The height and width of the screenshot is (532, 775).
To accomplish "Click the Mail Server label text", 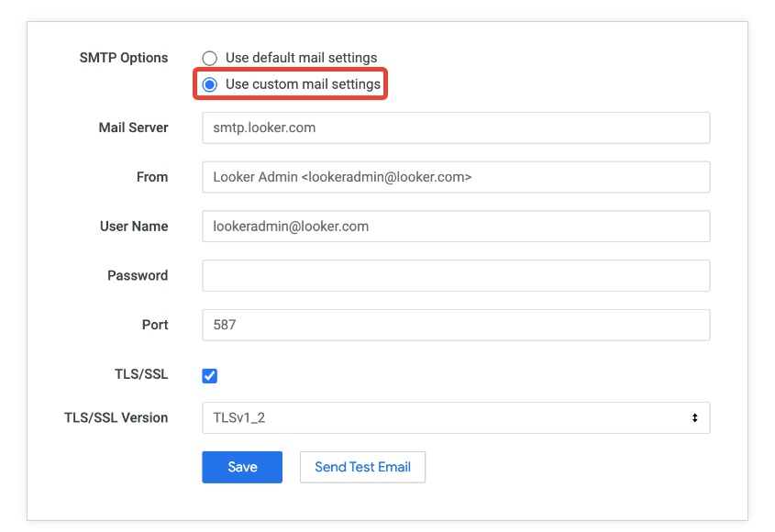I will (x=133, y=128).
